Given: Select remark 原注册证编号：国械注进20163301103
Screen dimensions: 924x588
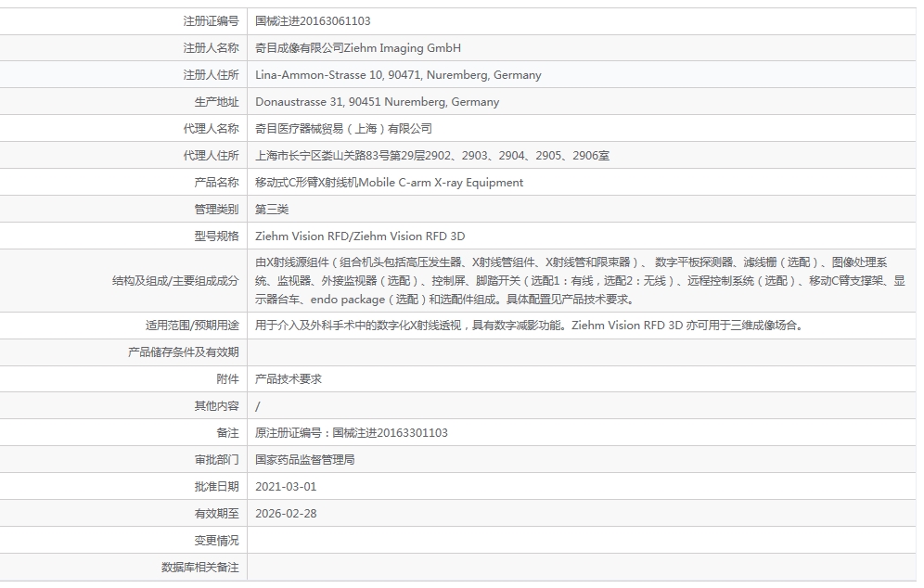Looking at the screenshot, I should pyautogui.click(x=352, y=433).
